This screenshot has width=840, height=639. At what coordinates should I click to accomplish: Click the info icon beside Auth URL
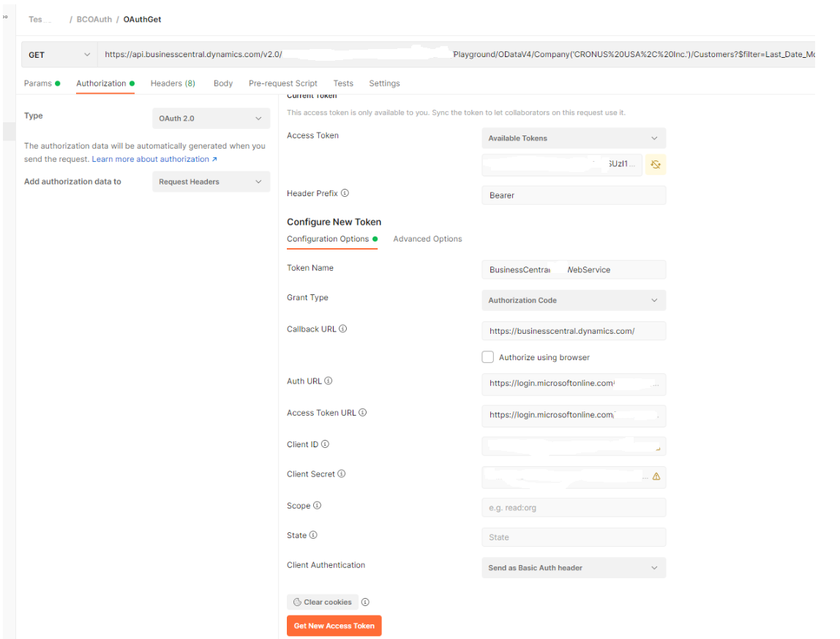click(329, 381)
